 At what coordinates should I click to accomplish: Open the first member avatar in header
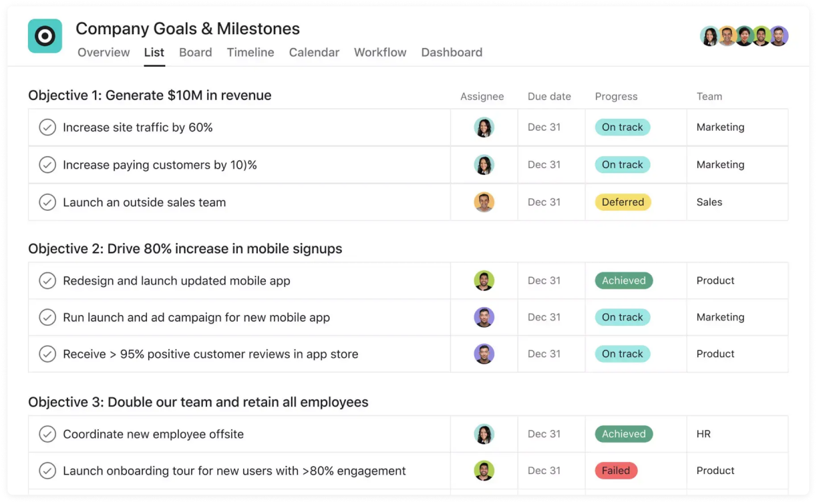pyautogui.click(x=709, y=36)
